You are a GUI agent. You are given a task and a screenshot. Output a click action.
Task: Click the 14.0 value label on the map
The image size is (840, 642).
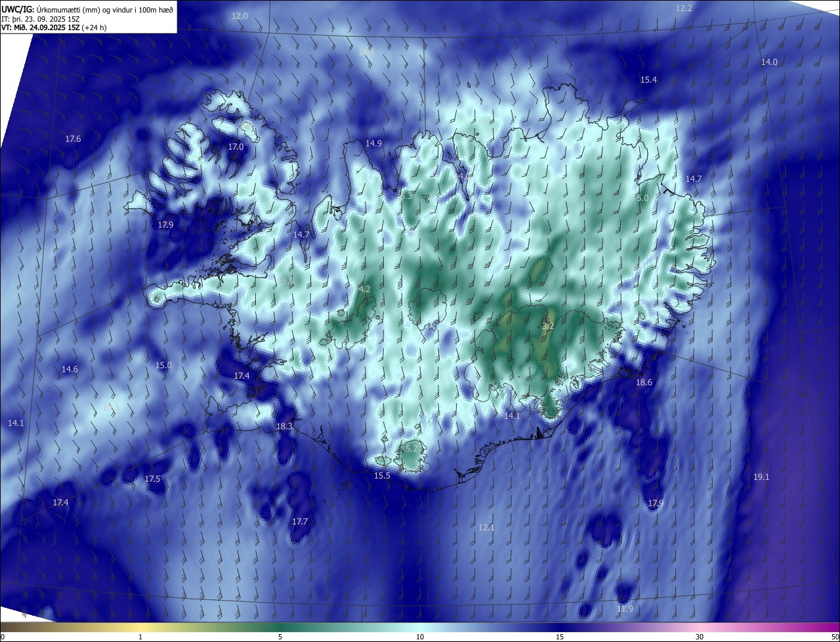pos(769,62)
